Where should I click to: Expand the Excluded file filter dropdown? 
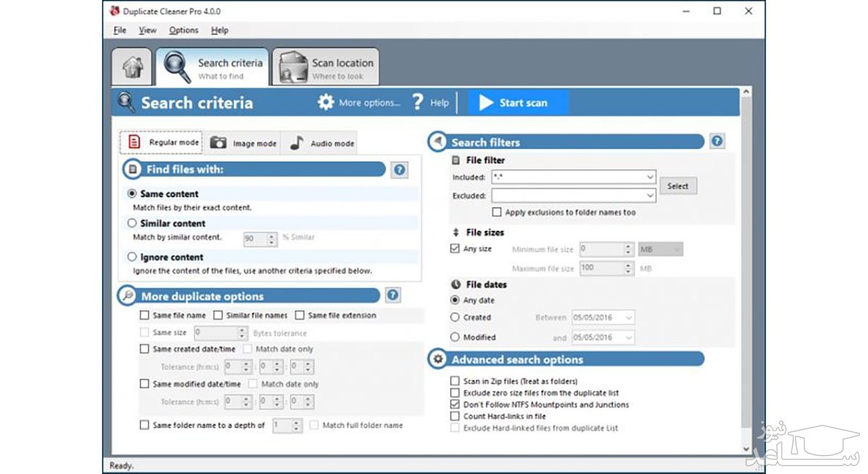[650, 195]
